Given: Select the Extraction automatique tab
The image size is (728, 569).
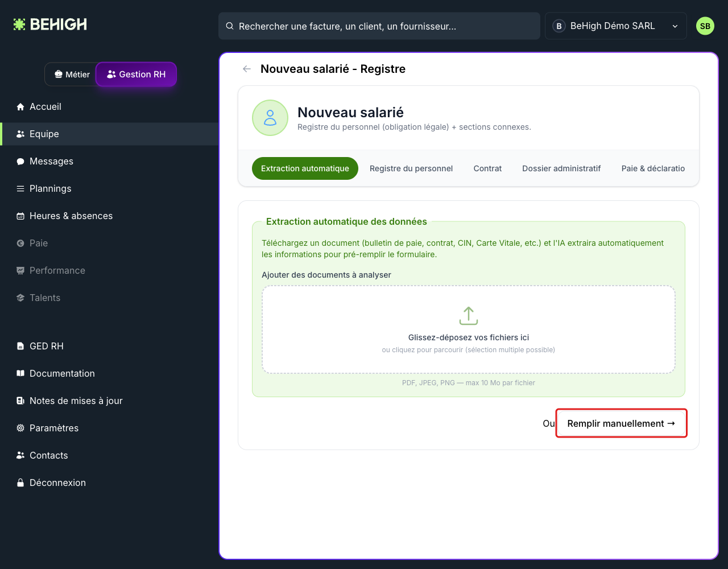Looking at the screenshot, I should click(305, 168).
